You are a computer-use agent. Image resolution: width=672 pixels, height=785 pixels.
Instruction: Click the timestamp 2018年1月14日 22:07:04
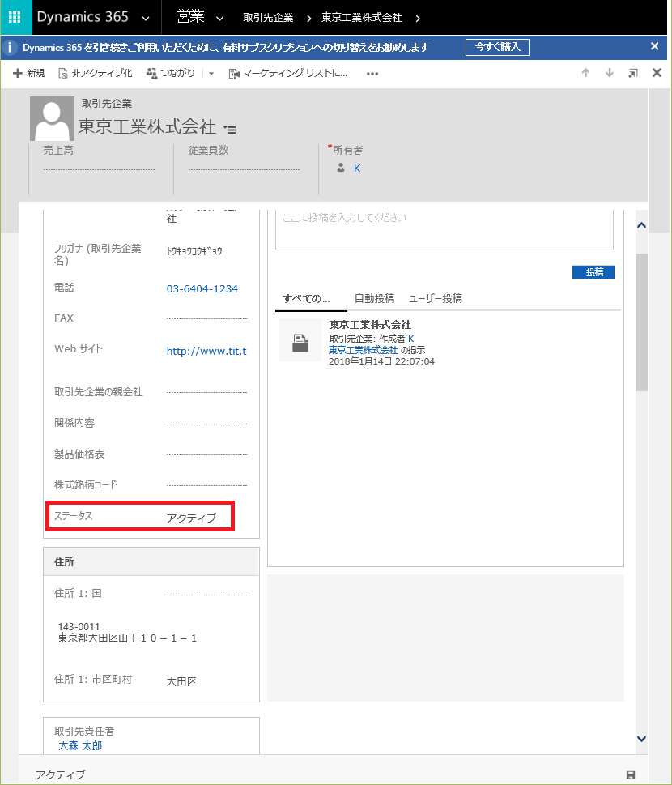[382, 361]
